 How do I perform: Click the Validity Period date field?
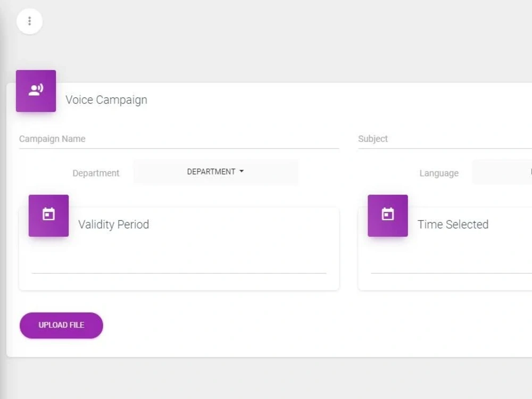point(179,265)
